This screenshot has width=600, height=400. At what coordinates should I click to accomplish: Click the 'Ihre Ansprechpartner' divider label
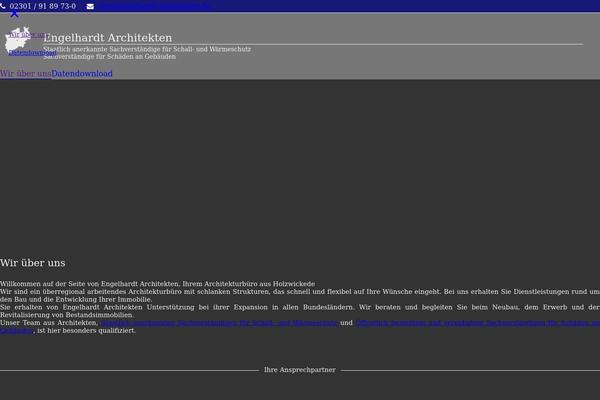(300, 370)
